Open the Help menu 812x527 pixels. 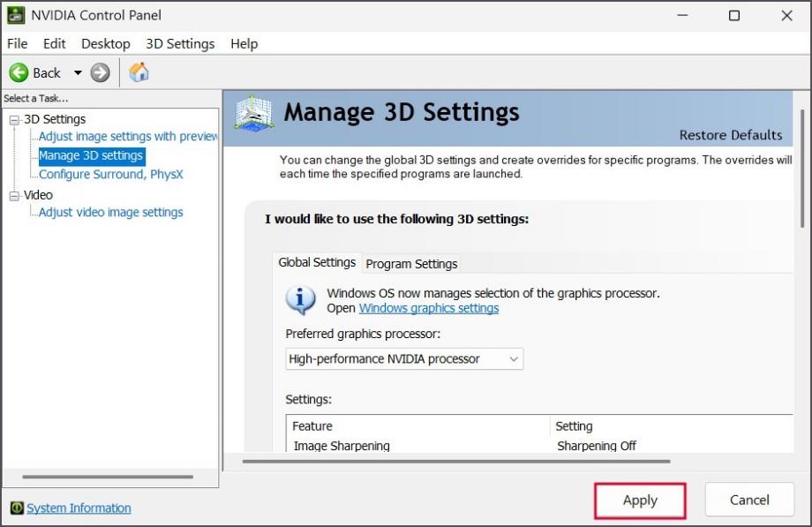(x=244, y=43)
